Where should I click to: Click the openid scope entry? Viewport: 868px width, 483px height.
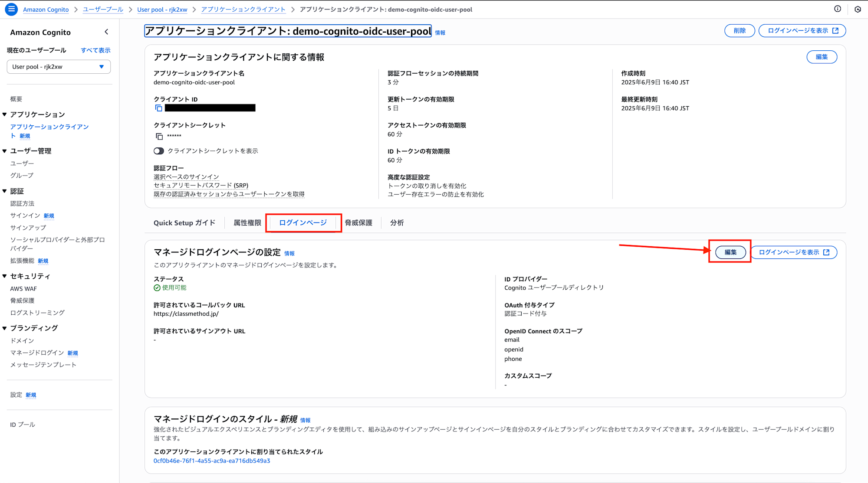pos(514,349)
